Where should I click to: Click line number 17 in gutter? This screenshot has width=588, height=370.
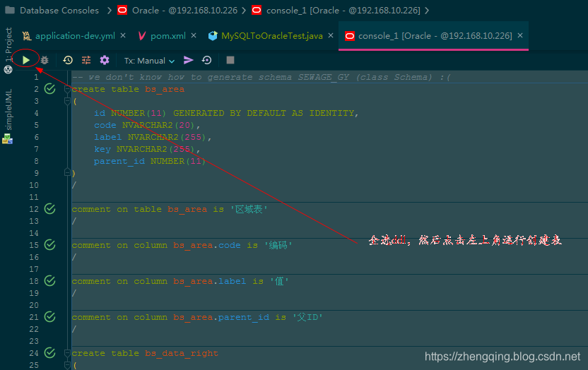[x=34, y=269]
